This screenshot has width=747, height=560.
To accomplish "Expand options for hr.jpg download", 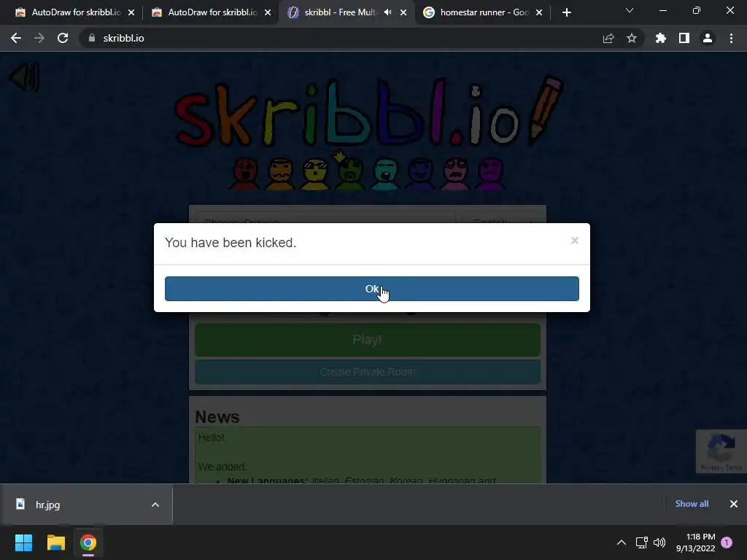I will tap(155, 505).
